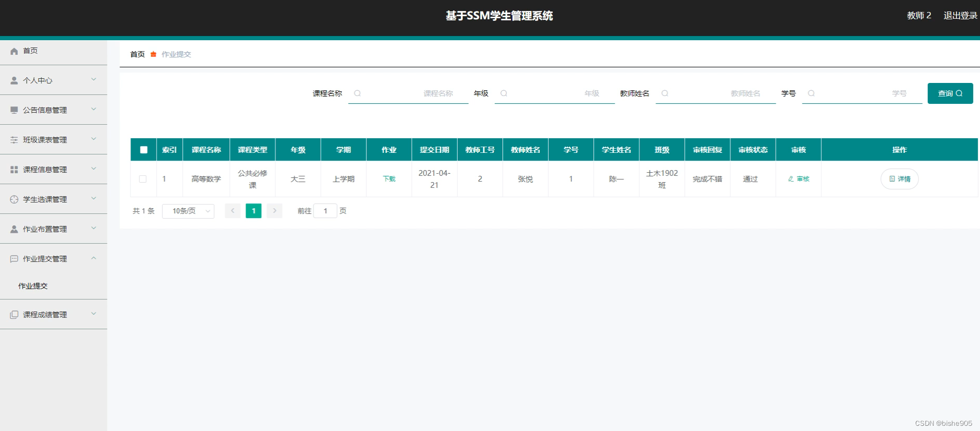980x431 pixels.
Task: Focus the 学号 search input
Action: click(862, 93)
